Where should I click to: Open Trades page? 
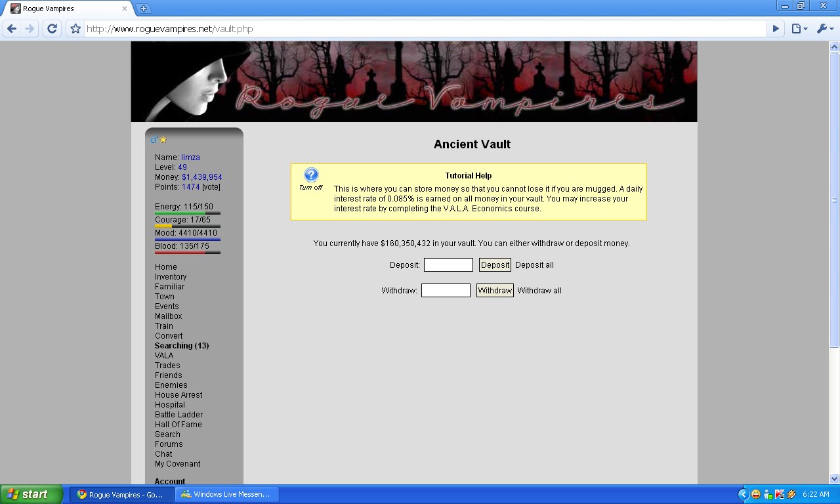tap(167, 366)
